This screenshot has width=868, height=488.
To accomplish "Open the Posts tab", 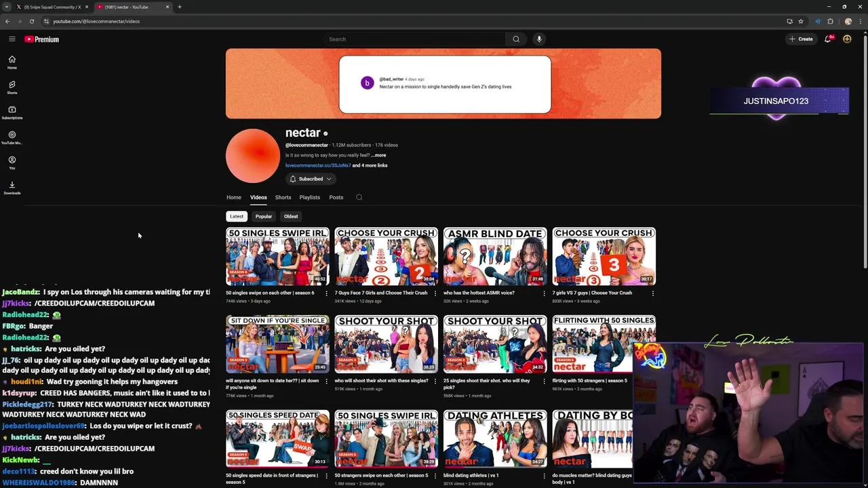I will pyautogui.click(x=336, y=197).
